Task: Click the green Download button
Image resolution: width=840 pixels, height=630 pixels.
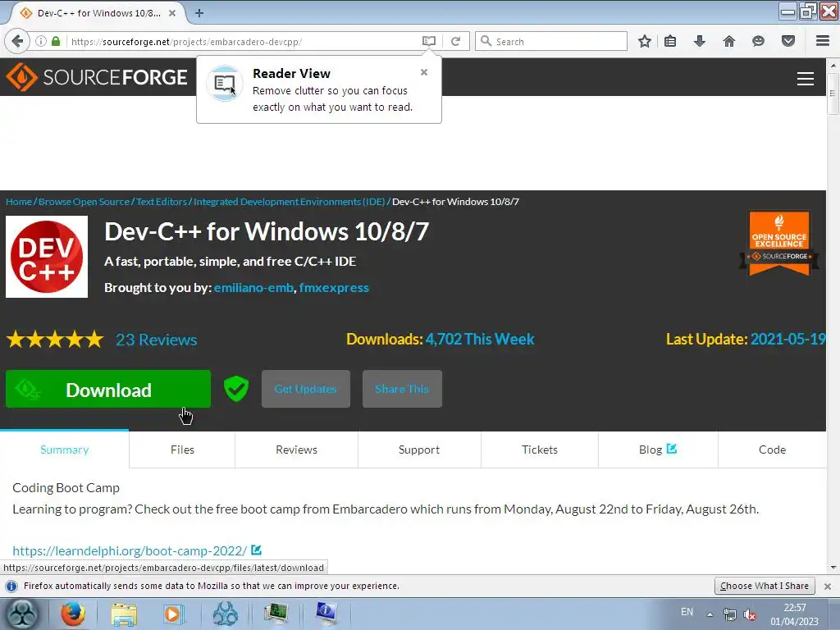Action: [x=108, y=389]
